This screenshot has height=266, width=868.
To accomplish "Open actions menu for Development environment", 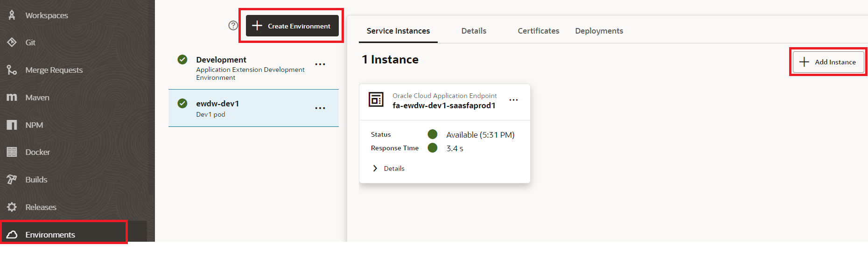I will [320, 64].
